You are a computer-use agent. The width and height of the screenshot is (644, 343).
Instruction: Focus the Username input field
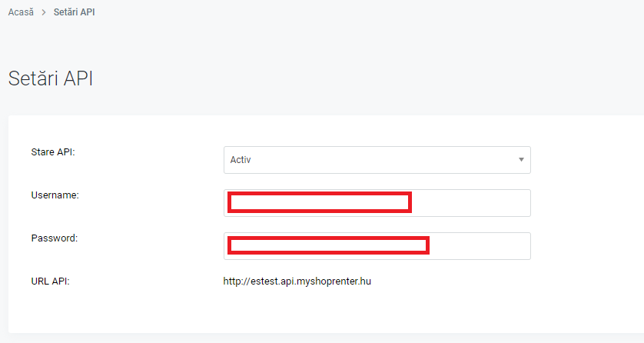[377, 203]
